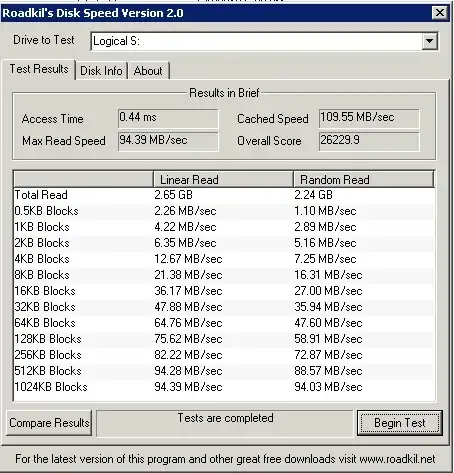The width and height of the screenshot is (454, 473).
Task: Select the 4KB Blocks row
Action: coord(224,259)
